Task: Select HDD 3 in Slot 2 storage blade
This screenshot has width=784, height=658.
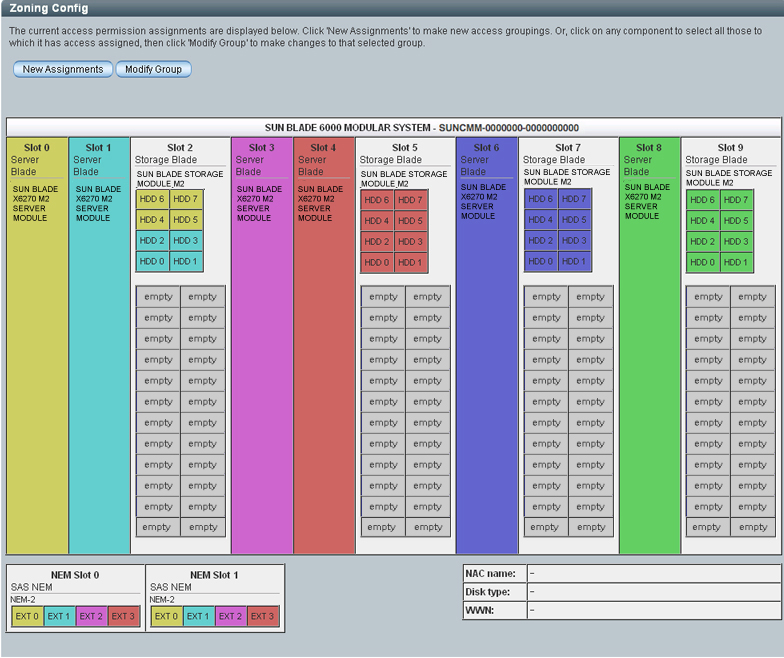Action: [186, 240]
